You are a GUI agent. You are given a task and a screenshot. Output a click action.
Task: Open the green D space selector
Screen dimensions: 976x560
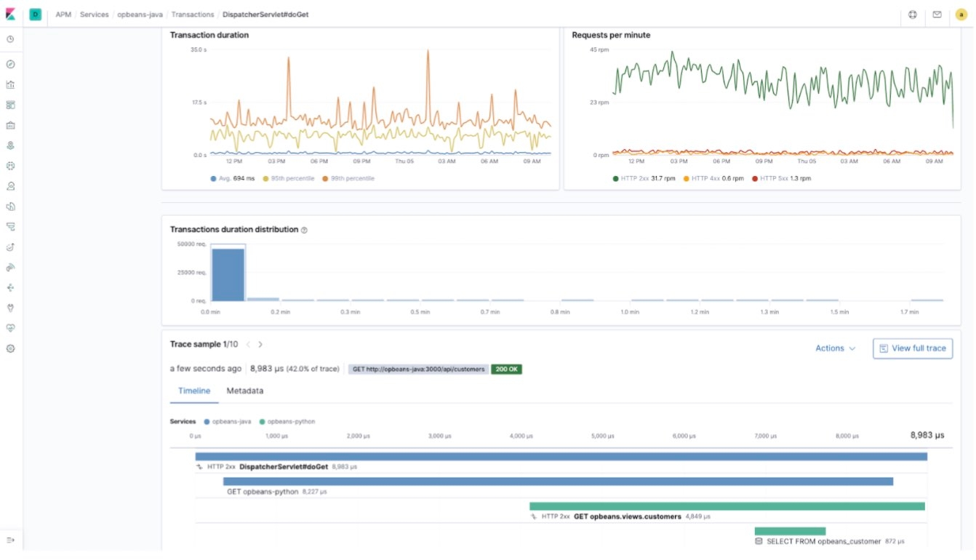[x=35, y=15]
